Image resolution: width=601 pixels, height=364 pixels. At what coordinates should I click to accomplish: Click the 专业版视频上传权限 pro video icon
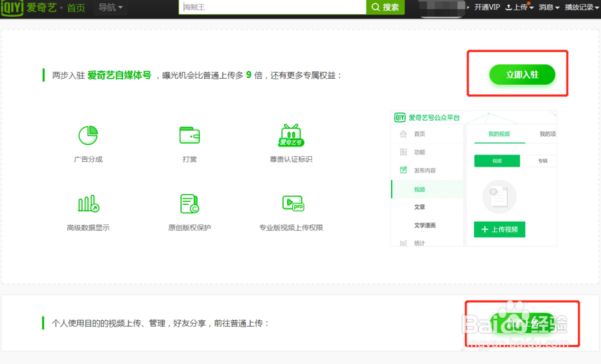pyautogui.click(x=293, y=203)
